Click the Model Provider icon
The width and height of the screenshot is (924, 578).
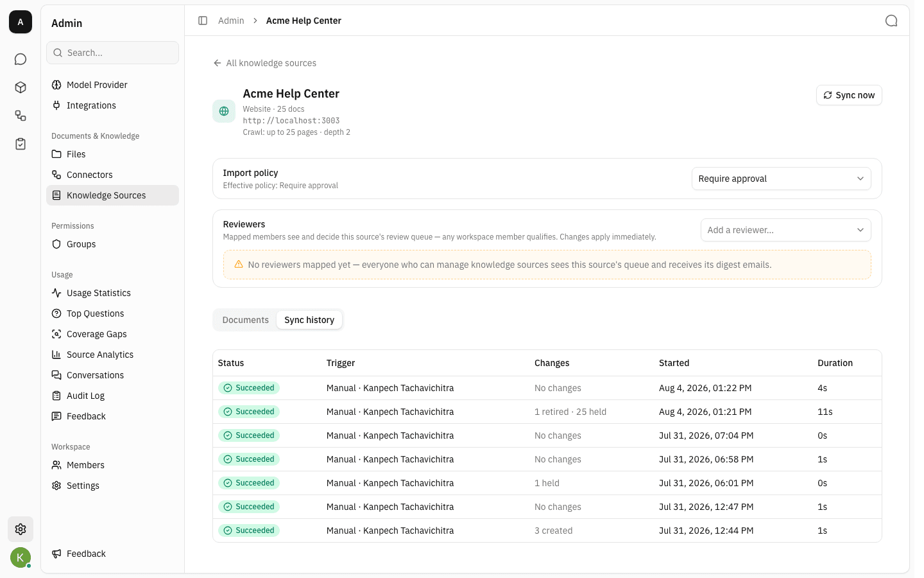[56, 85]
